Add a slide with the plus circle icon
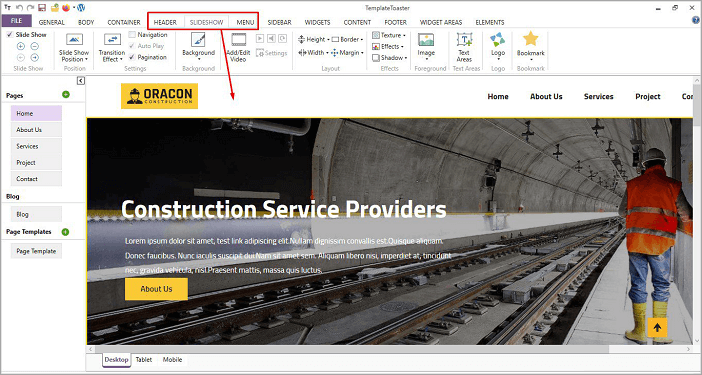The height and width of the screenshot is (375, 702). (21, 46)
